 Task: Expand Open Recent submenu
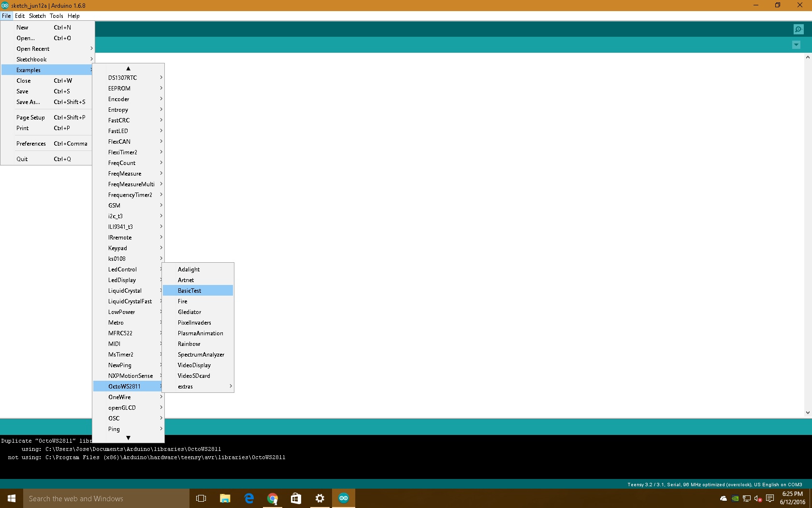point(47,49)
